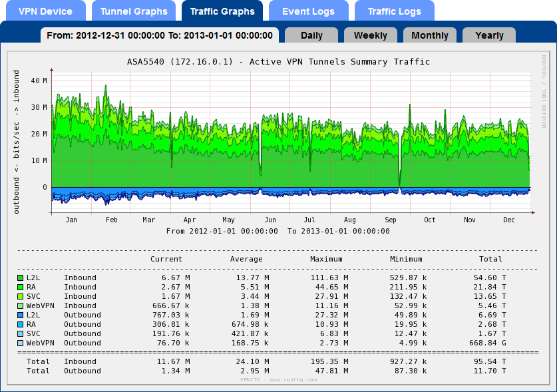Viewport: 557px width, 392px height.
Task: Click the SVC Inbound legend swatch
Action: click(x=21, y=296)
